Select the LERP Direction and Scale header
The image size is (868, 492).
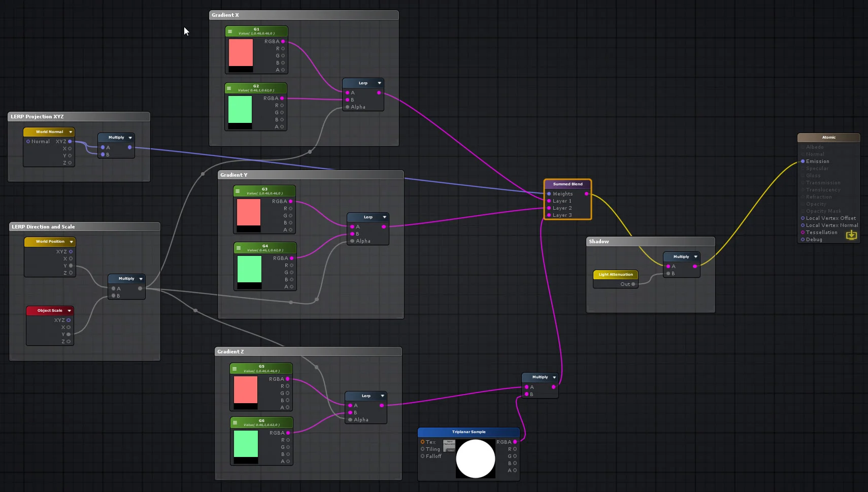point(85,227)
